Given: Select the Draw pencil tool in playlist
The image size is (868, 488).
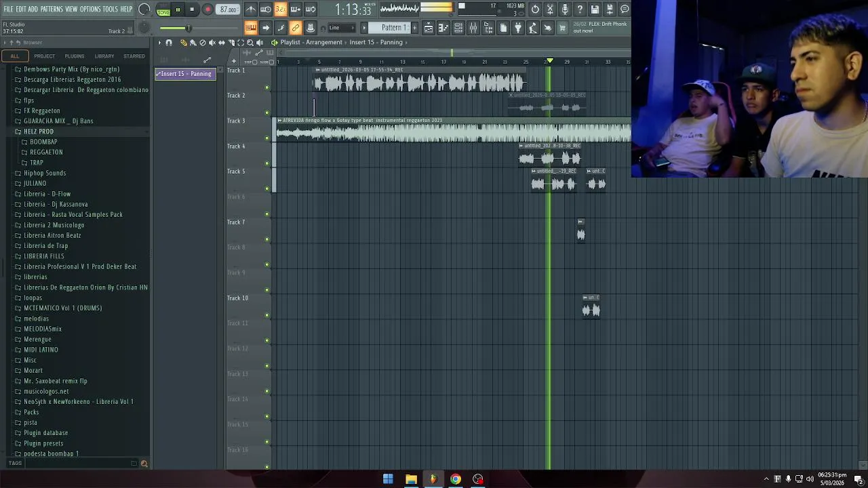Looking at the screenshot, I should (x=183, y=42).
